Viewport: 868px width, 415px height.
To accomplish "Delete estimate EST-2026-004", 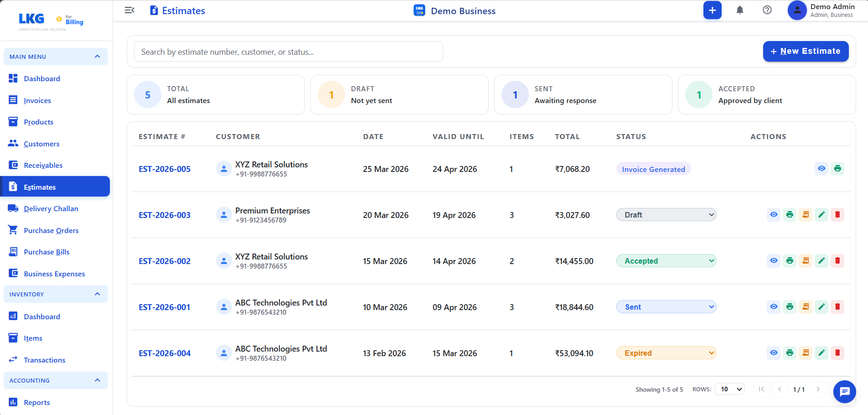I will click(837, 353).
